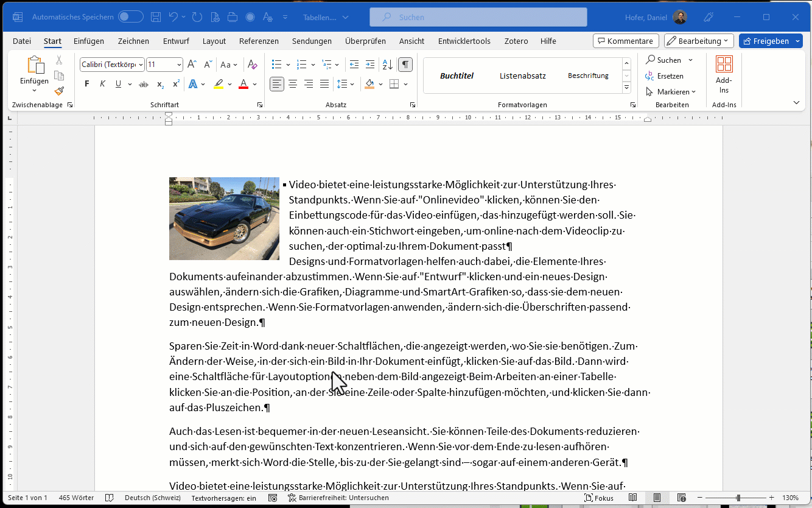
Task: Open the font name dropdown
Action: point(141,65)
